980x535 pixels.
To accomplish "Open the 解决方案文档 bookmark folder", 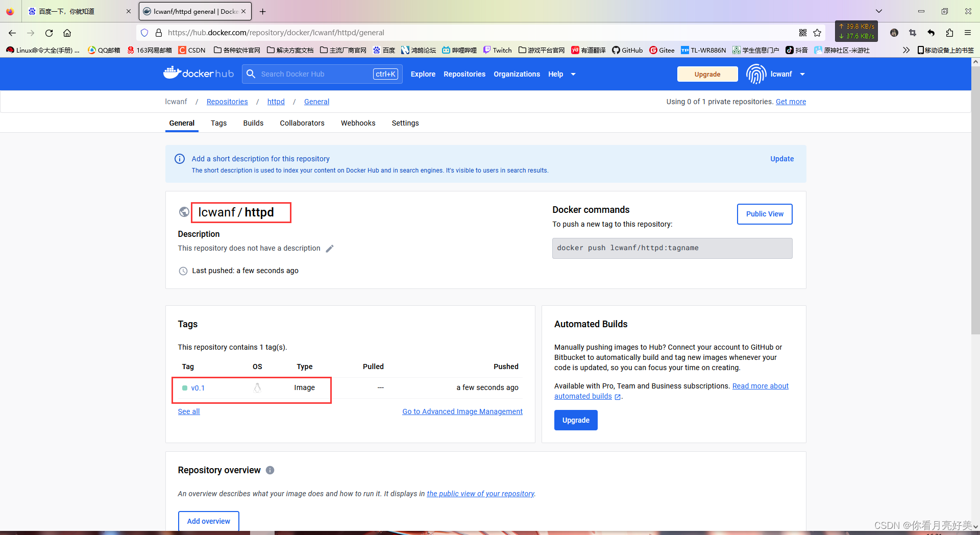I will point(290,50).
